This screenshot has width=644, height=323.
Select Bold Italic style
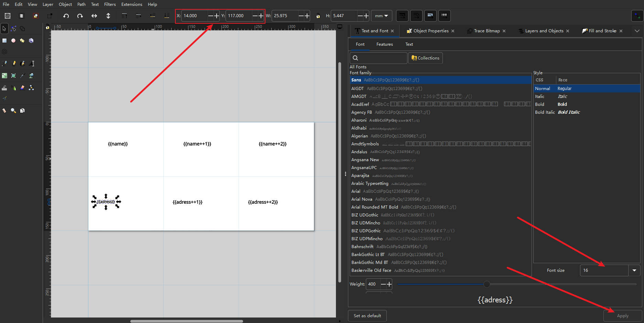[587, 112]
